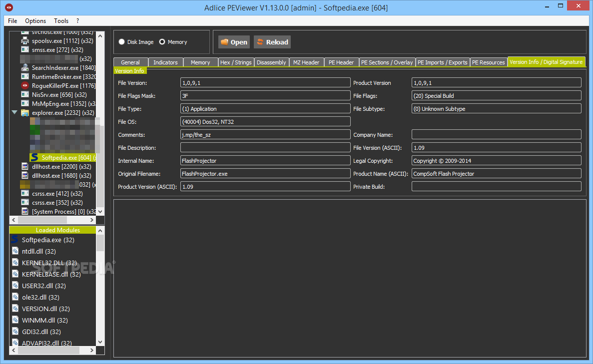
Task: Click the Version Info sub-tab
Action: 130,71
